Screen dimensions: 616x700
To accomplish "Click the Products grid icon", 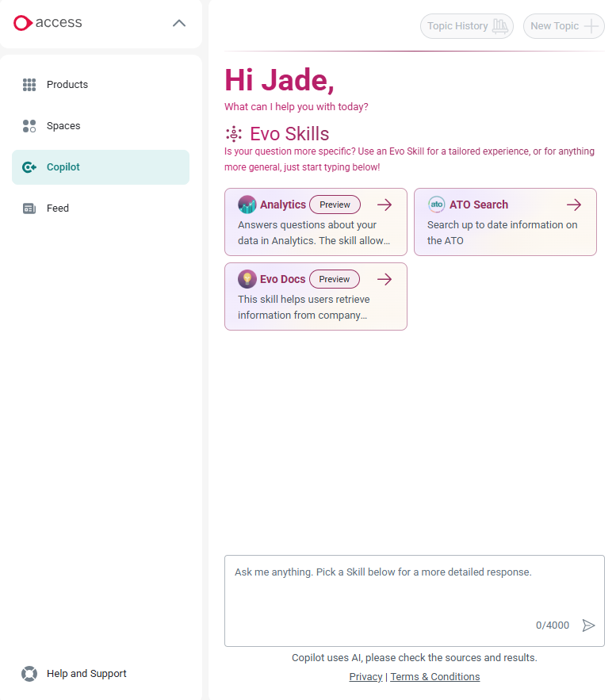I will [x=29, y=84].
